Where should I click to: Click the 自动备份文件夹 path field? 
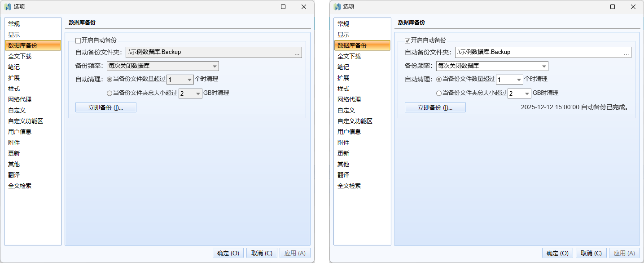coord(202,52)
